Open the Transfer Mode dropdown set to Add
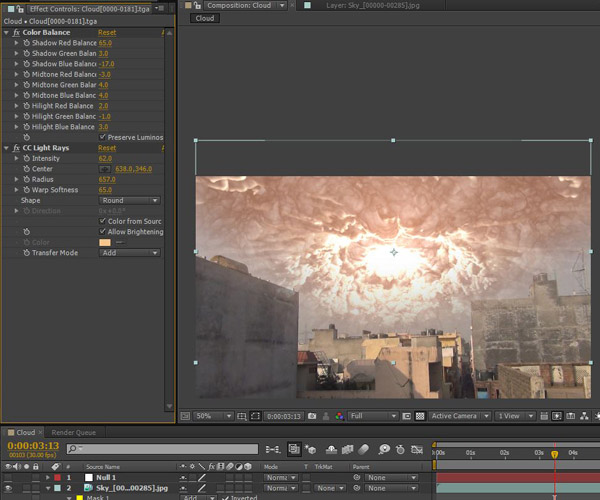The width and height of the screenshot is (600, 500). click(129, 253)
